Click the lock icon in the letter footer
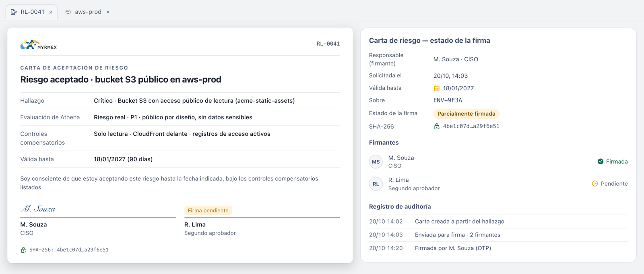This screenshot has height=274, width=644. (23, 250)
